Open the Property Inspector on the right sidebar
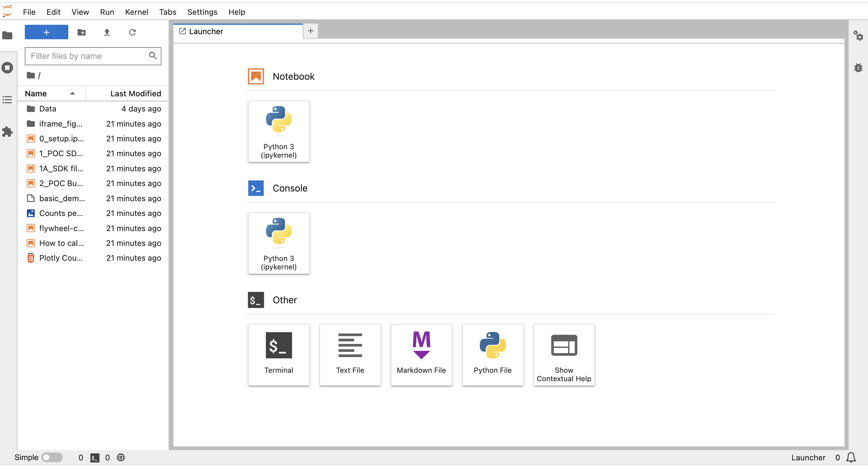868x467 pixels. tap(858, 35)
